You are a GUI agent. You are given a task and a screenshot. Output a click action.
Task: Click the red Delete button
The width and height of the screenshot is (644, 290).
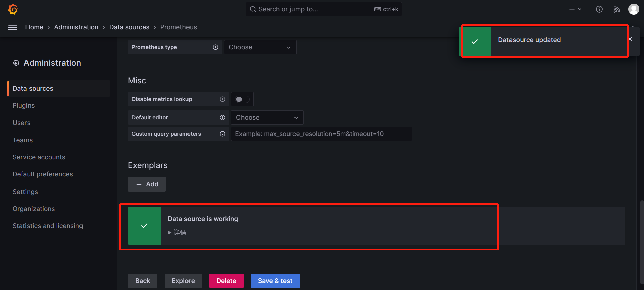click(226, 281)
